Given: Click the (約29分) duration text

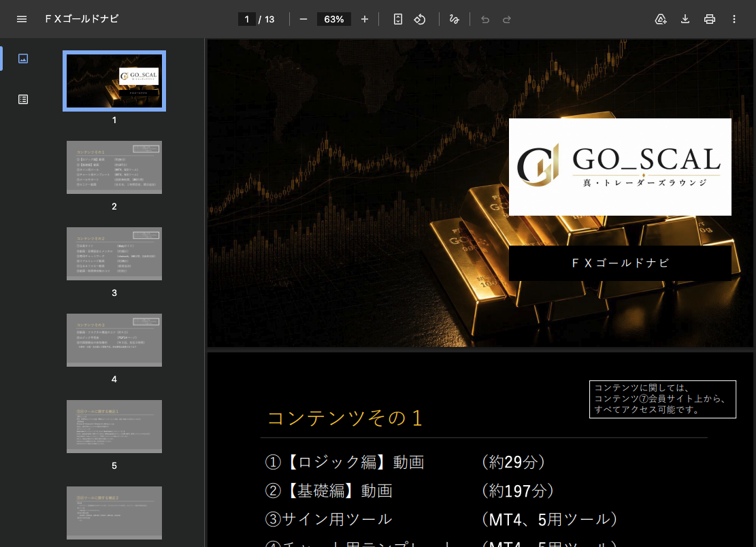Looking at the screenshot, I should (513, 462).
